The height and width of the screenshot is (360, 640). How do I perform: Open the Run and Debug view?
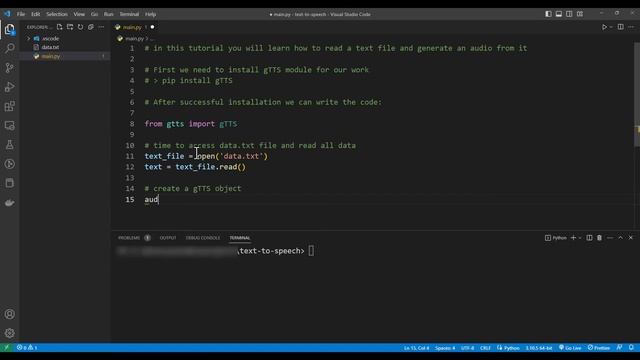click(x=9, y=87)
